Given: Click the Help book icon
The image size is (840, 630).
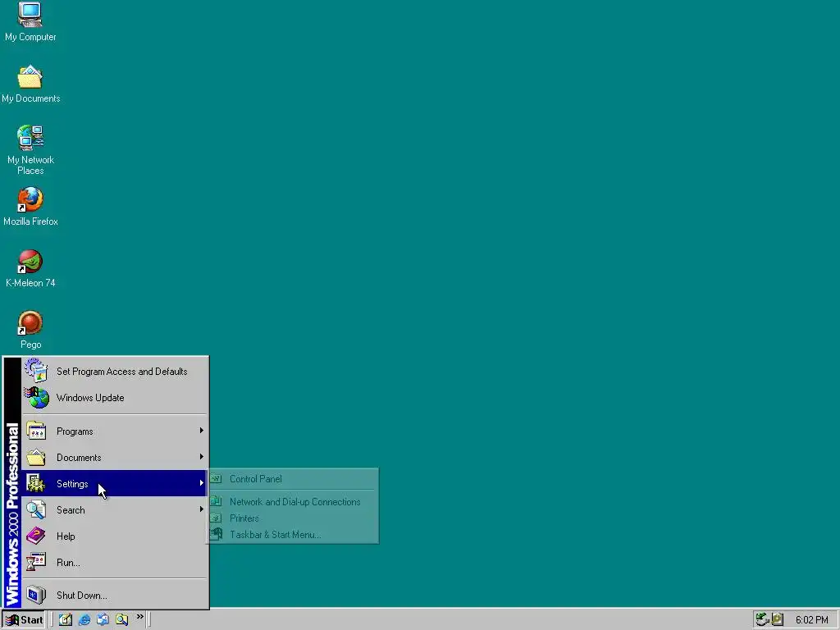Looking at the screenshot, I should click(x=36, y=536).
